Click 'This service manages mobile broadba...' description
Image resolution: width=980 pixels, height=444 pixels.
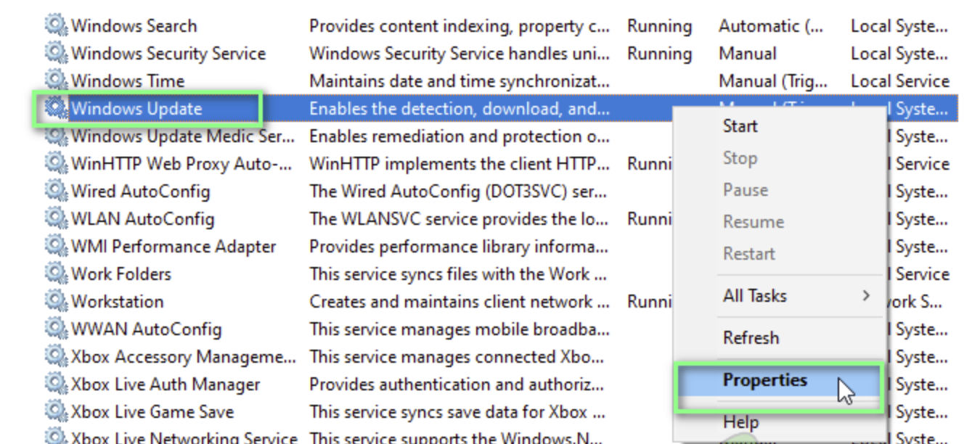[460, 329]
